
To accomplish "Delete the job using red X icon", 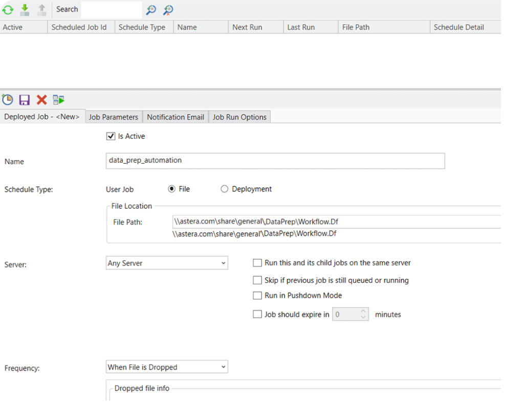I will tap(41, 100).
